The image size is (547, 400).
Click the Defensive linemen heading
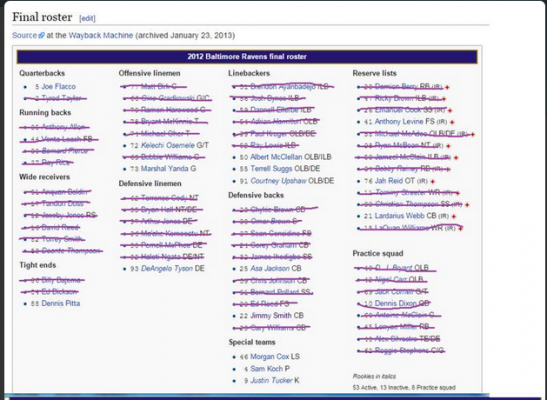(150, 183)
